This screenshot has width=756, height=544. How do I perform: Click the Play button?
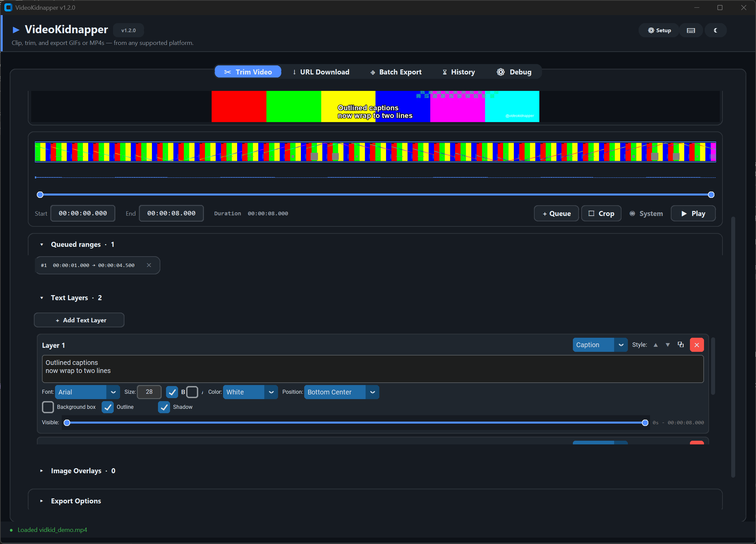pyautogui.click(x=693, y=214)
